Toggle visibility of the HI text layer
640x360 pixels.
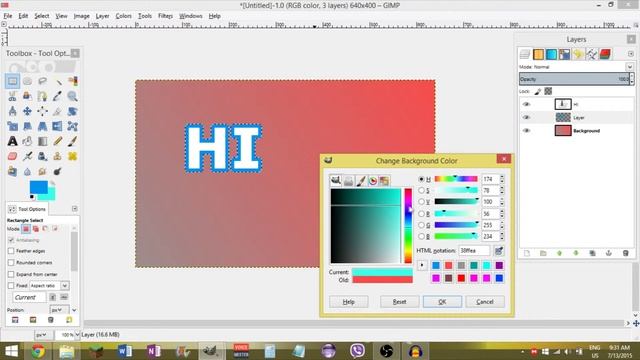[527, 104]
